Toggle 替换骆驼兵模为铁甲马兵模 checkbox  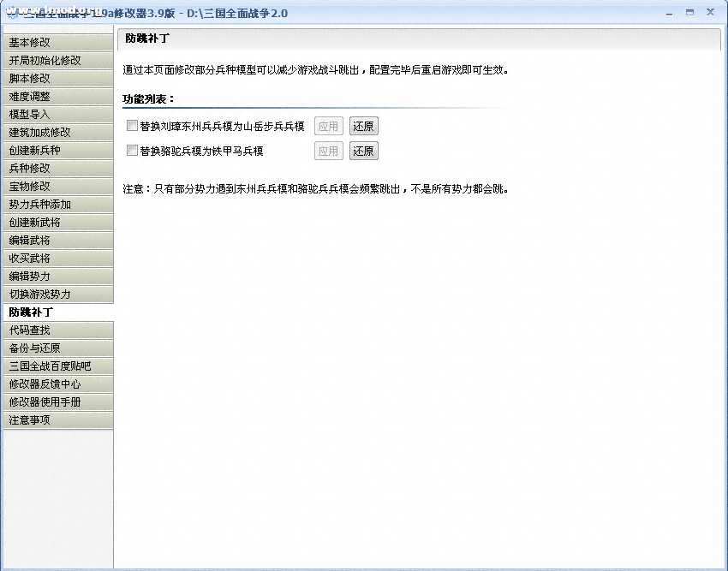click(132, 151)
